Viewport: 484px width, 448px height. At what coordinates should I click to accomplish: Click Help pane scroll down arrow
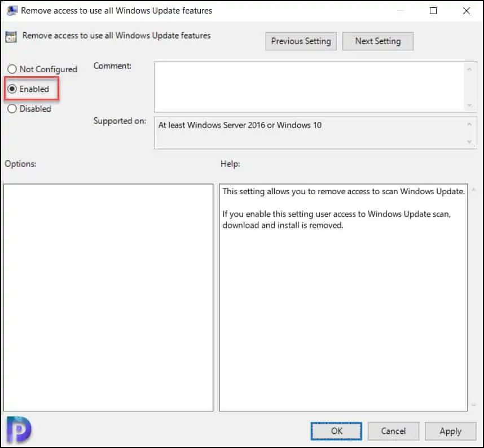[473, 405]
